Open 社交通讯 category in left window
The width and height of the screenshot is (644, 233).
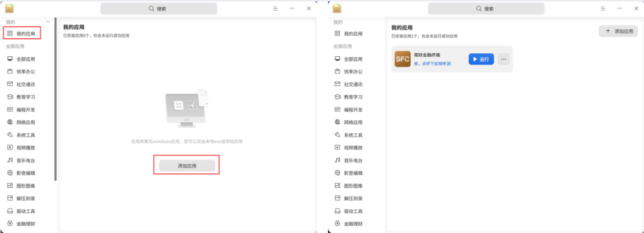point(22,84)
